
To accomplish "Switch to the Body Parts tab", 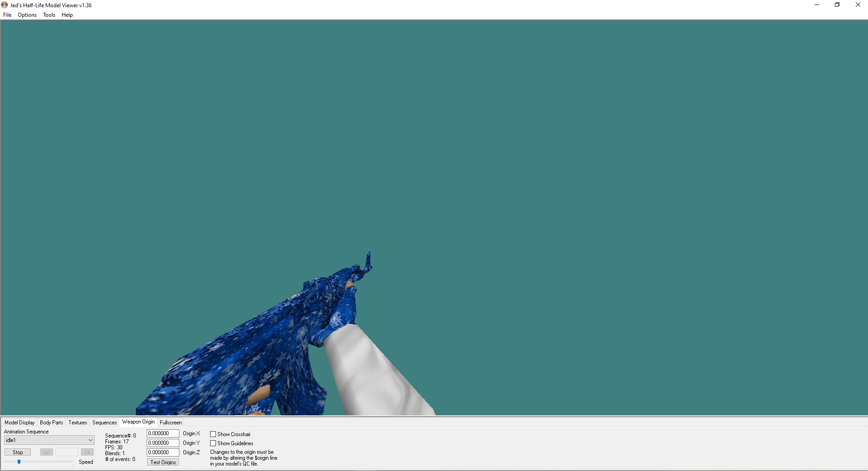I will coord(52,423).
